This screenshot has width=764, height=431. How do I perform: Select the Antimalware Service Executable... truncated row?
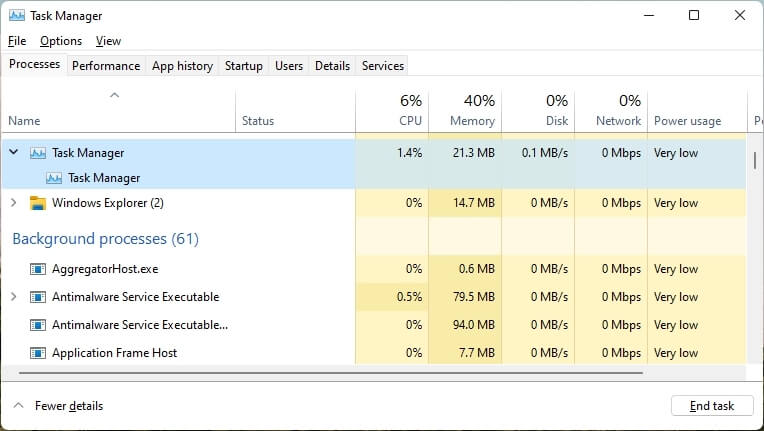click(374, 325)
